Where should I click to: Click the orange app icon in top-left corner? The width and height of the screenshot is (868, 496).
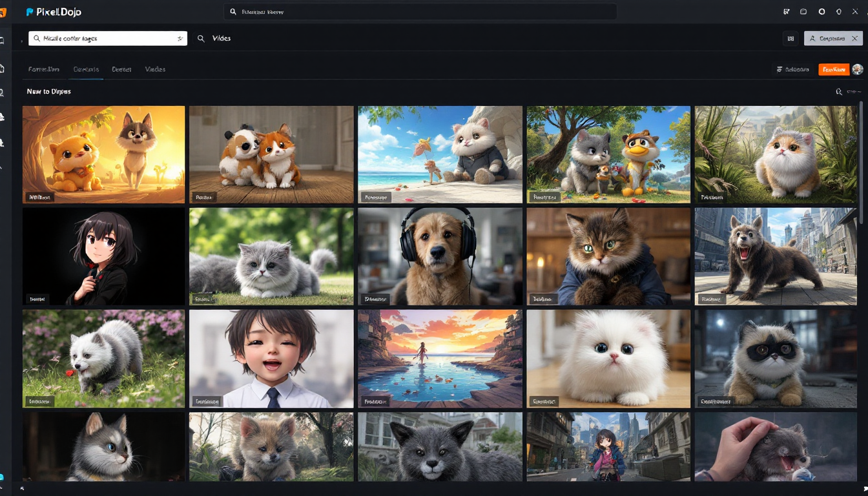point(3,12)
